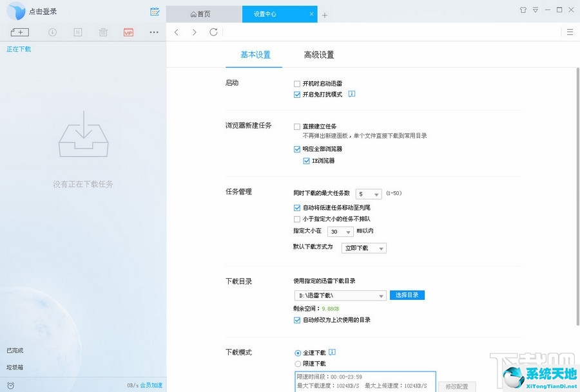Open 正在下载 list
The image size is (580, 392).
tap(19, 49)
